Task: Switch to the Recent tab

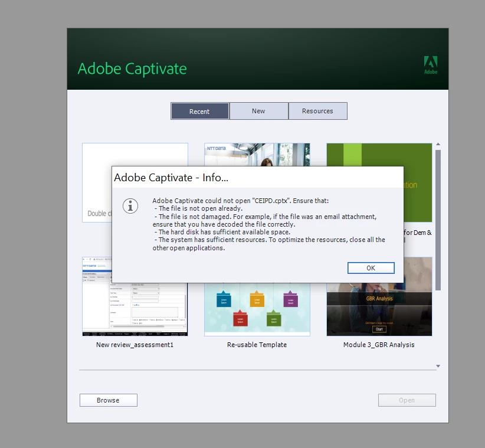Action: point(200,111)
